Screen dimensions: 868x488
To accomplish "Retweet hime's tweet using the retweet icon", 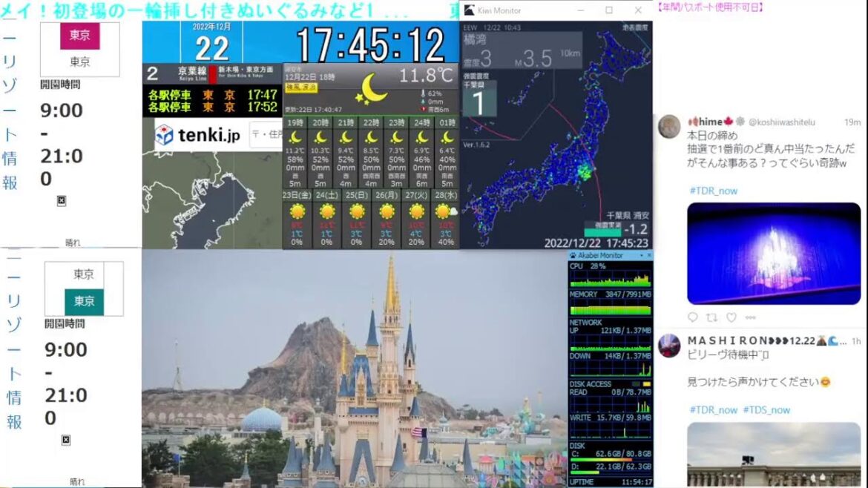I will pyautogui.click(x=713, y=317).
